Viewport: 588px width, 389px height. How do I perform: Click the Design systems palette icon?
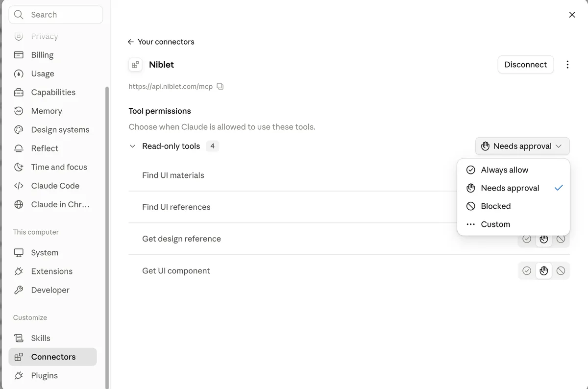point(19,129)
